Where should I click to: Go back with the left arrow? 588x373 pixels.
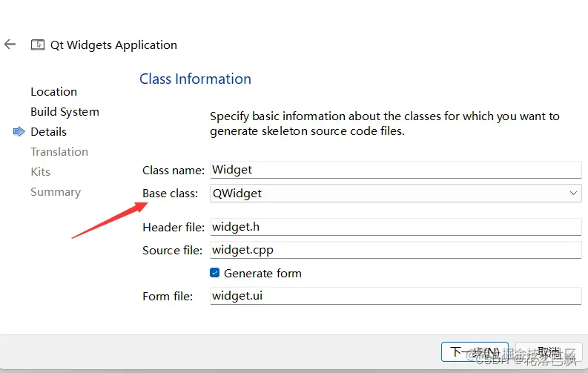click(10, 44)
